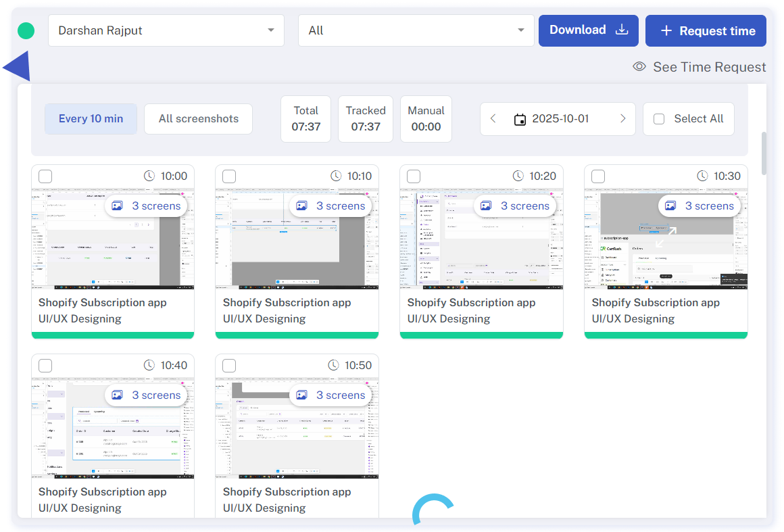Click green activity bar under 10:00 card
This screenshot has height=532, width=784.
pos(113,335)
